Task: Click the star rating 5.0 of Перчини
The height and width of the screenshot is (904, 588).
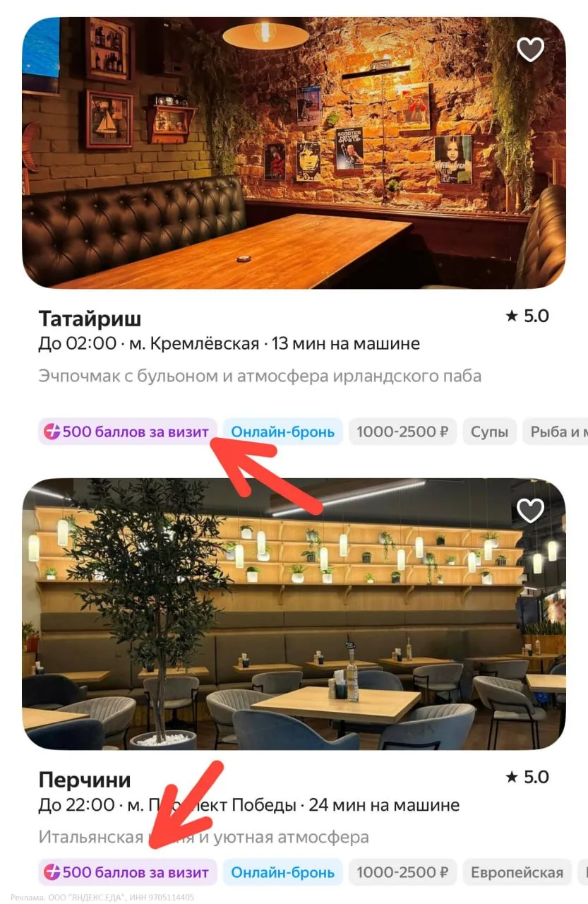Action: (x=527, y=777)
